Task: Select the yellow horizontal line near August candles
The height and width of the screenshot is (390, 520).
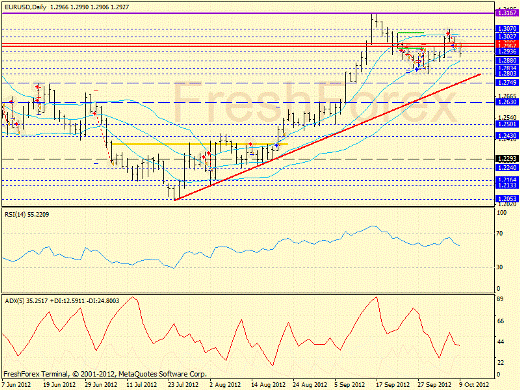Action: [199, 144]
